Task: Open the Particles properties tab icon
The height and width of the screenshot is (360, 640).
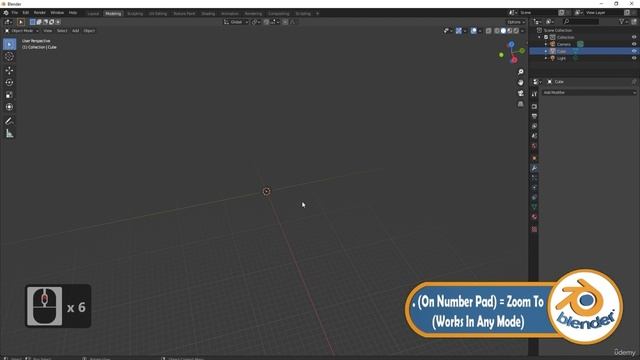Action: tap(534, 178)
